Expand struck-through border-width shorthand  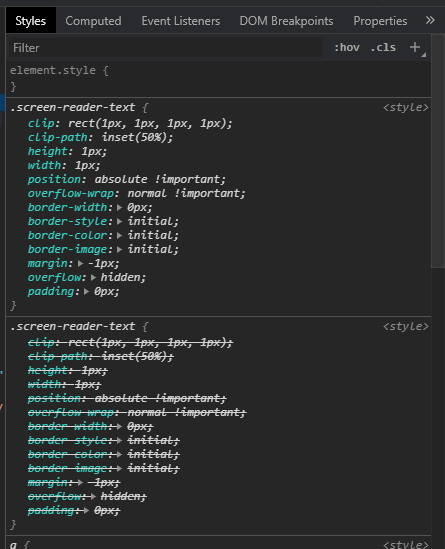(119, 426)
